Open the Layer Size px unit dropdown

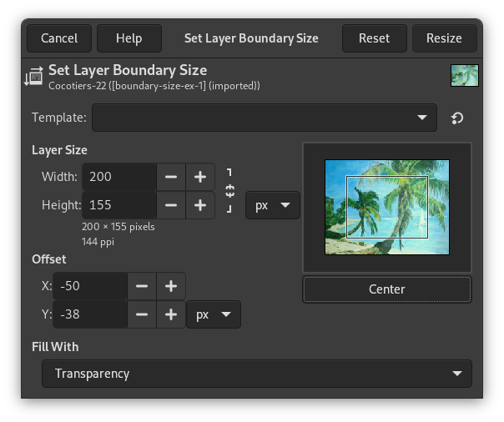click(272, 204)
